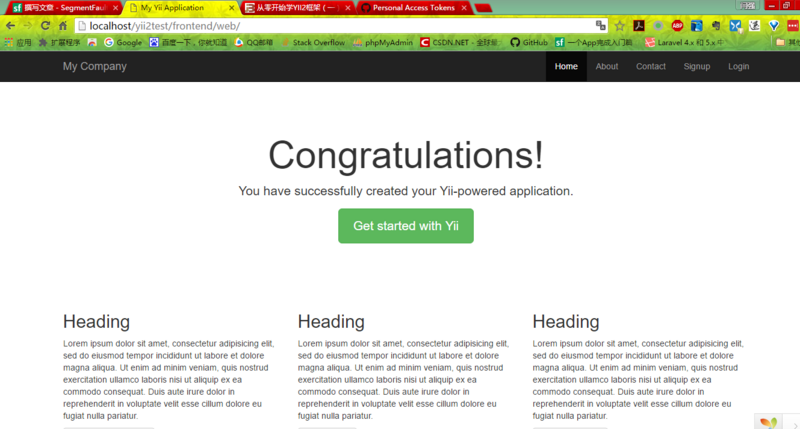Click the Congratulations! headline
Image resolution: width=800 pixels, height=429 pixels.
pos(406,155)
